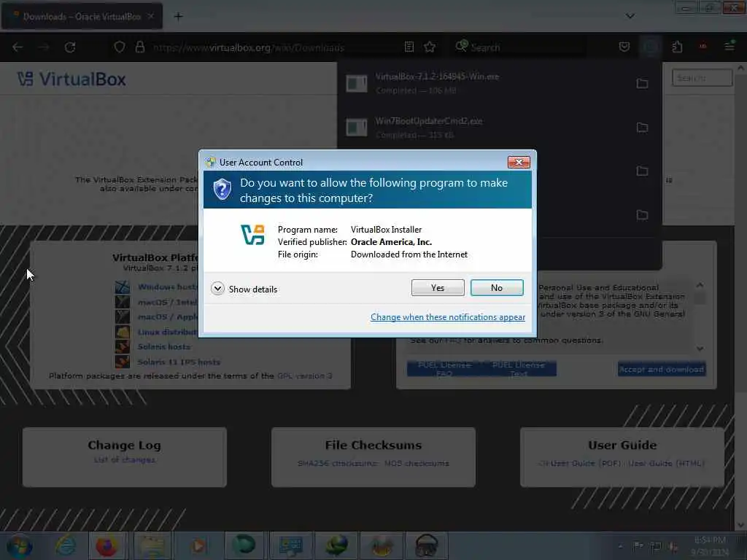The height and width of the screenshot is (560, 747).
Task: Open Firefox extensions puzzle icon
Action: click(x=677, y=47)
